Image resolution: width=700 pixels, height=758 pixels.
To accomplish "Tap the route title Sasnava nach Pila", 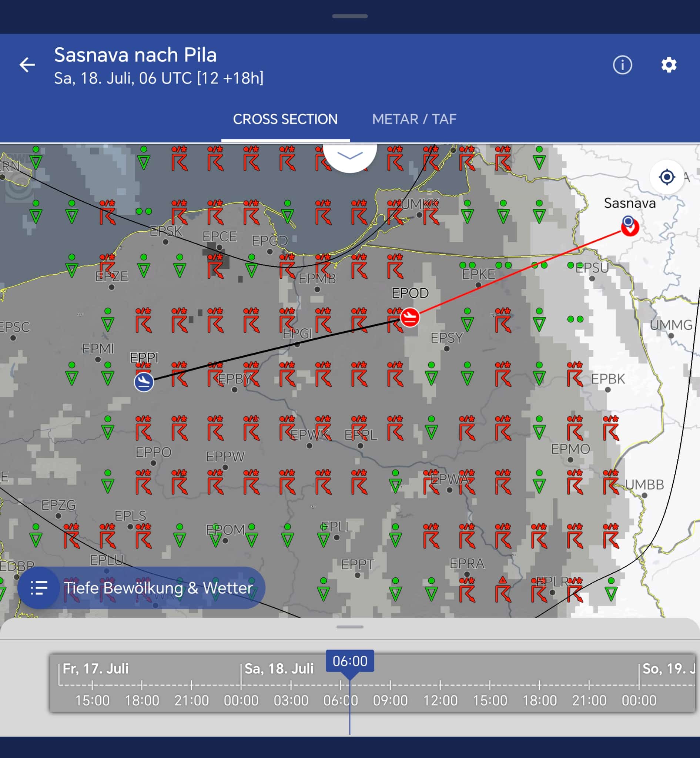I will pyautogui.click(x=135, y=55).
